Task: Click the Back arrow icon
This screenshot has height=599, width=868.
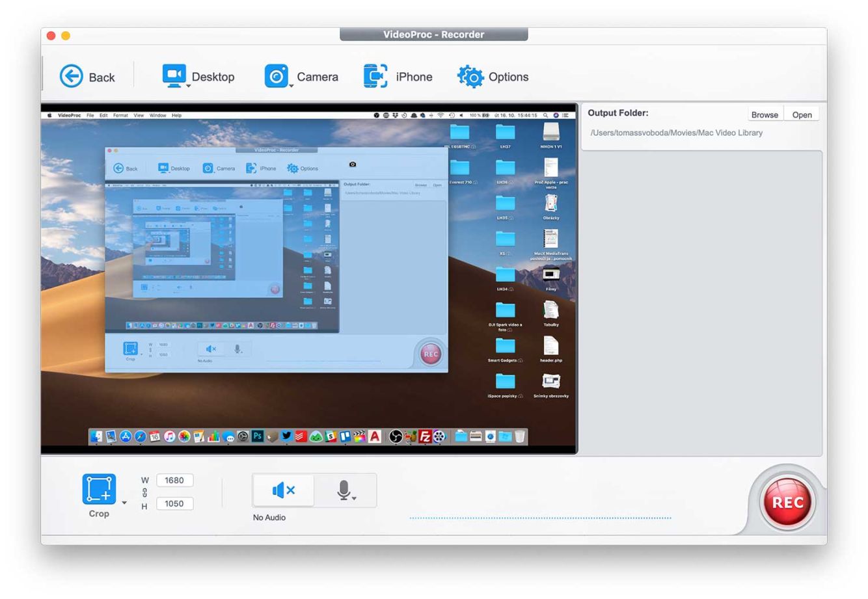Action: (72, 76)
